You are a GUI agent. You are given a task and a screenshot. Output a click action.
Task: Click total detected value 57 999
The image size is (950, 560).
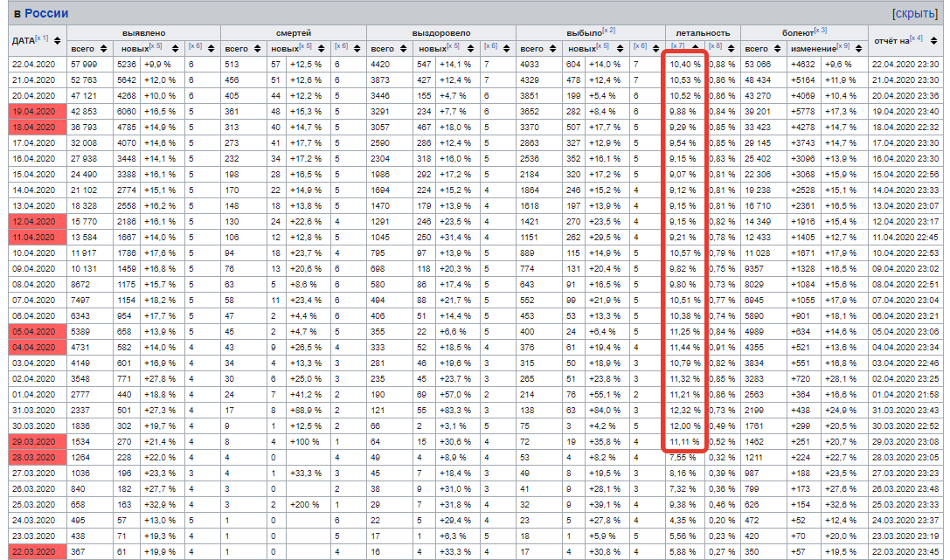[84, 64]
